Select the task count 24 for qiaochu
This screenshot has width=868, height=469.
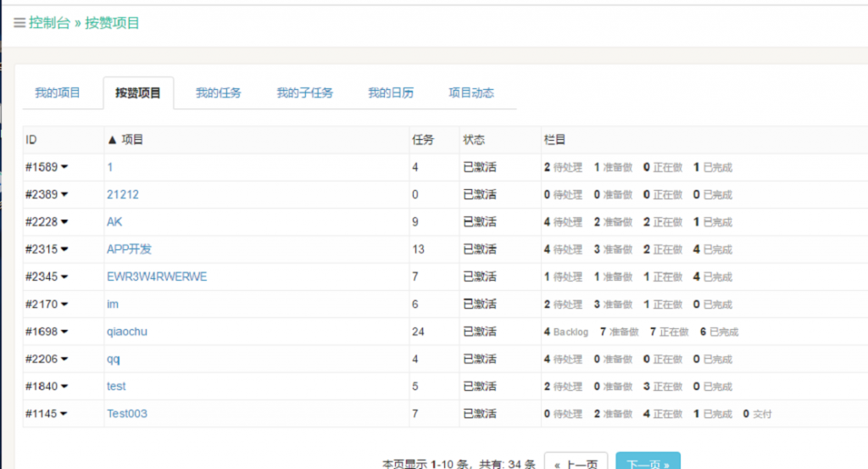tap(418, 331)
